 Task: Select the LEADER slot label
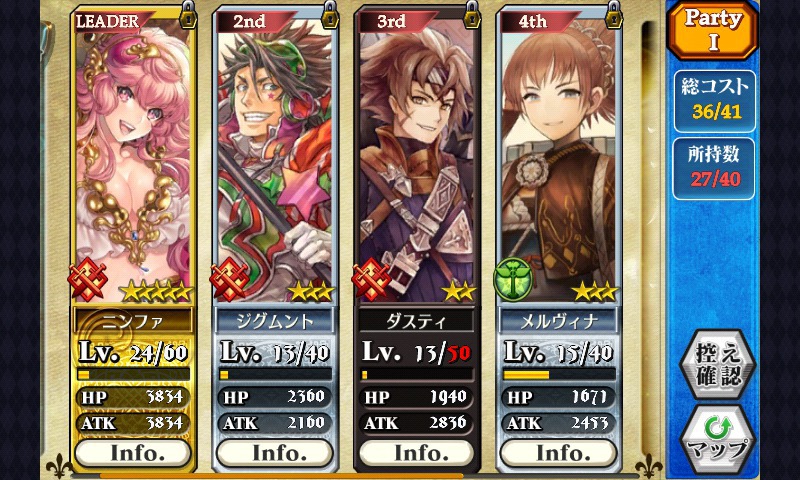coord(109,21)
